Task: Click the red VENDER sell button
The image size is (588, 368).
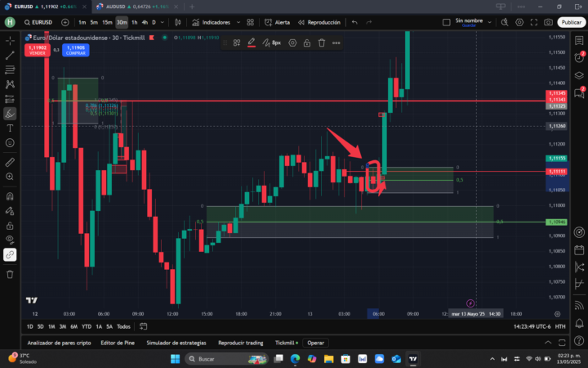Action: 37,50
